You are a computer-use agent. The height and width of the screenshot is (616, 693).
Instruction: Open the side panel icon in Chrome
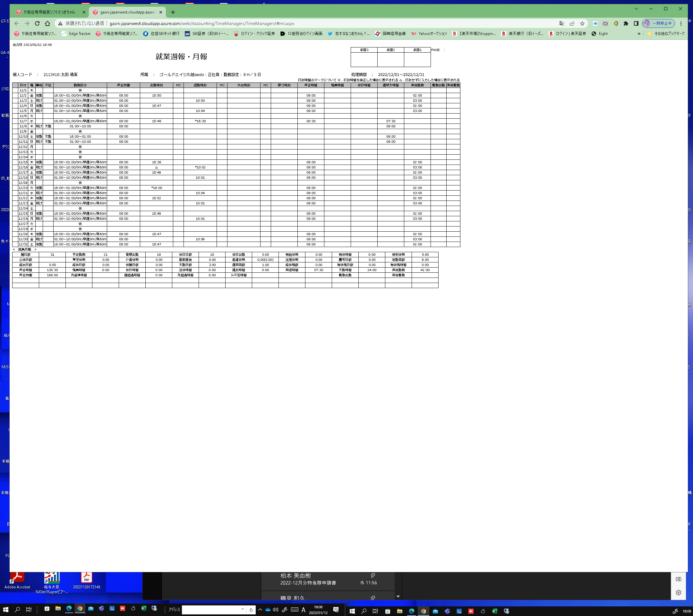coord(636,23)
